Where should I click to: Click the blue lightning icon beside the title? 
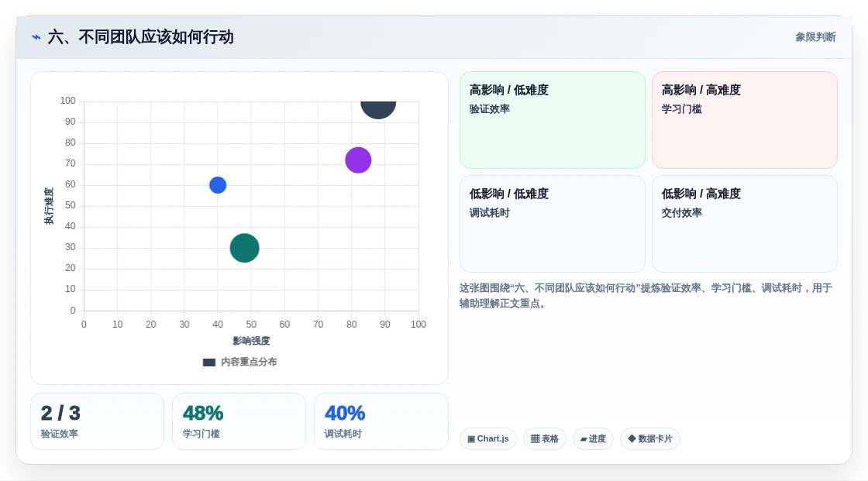click(36, 38)
